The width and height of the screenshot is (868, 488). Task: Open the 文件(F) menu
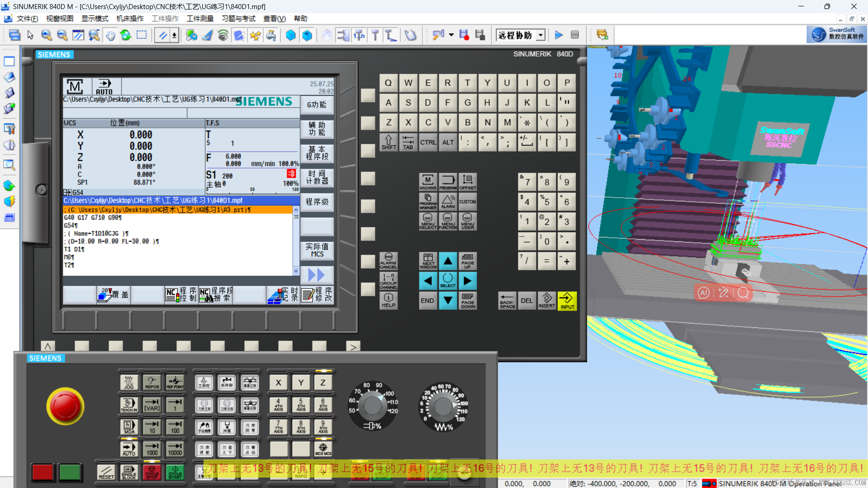27,19
